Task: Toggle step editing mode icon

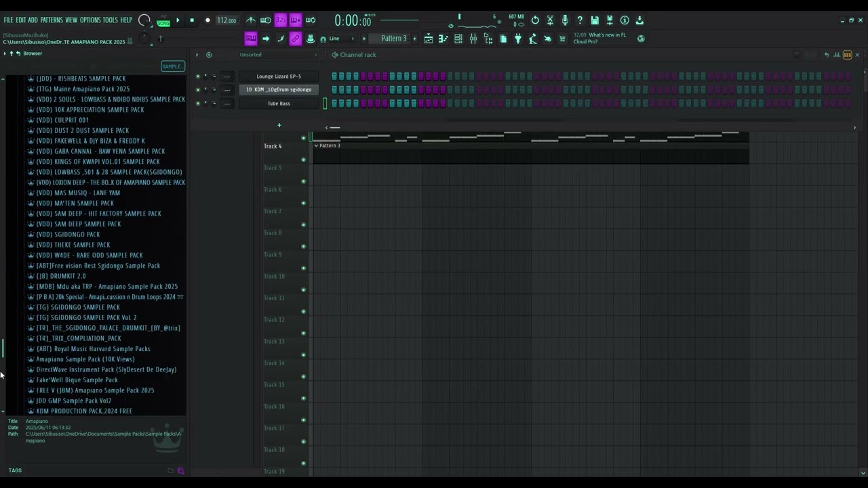Action: coord(281,39)
